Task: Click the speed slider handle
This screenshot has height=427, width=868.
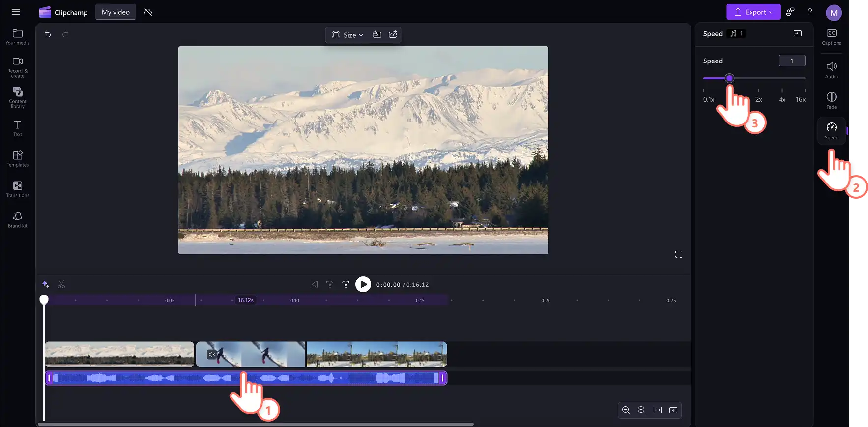Action: tap(730, 78)
